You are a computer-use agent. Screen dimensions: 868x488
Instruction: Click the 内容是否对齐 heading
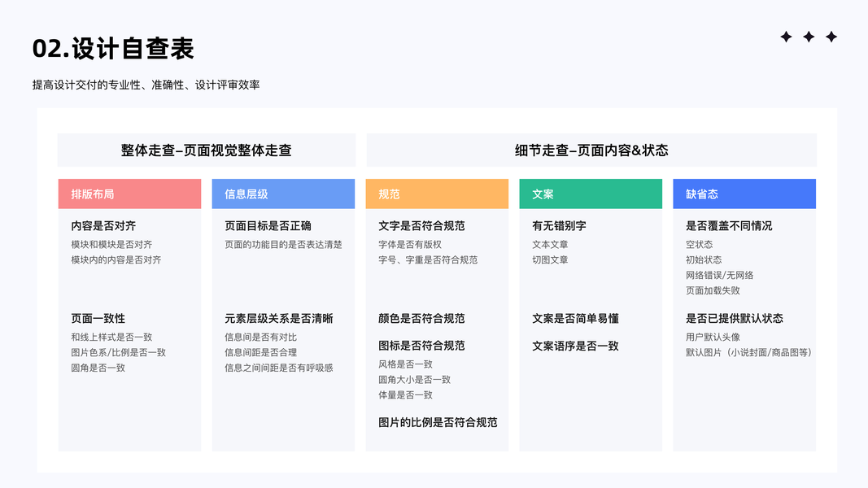(103, 226)
